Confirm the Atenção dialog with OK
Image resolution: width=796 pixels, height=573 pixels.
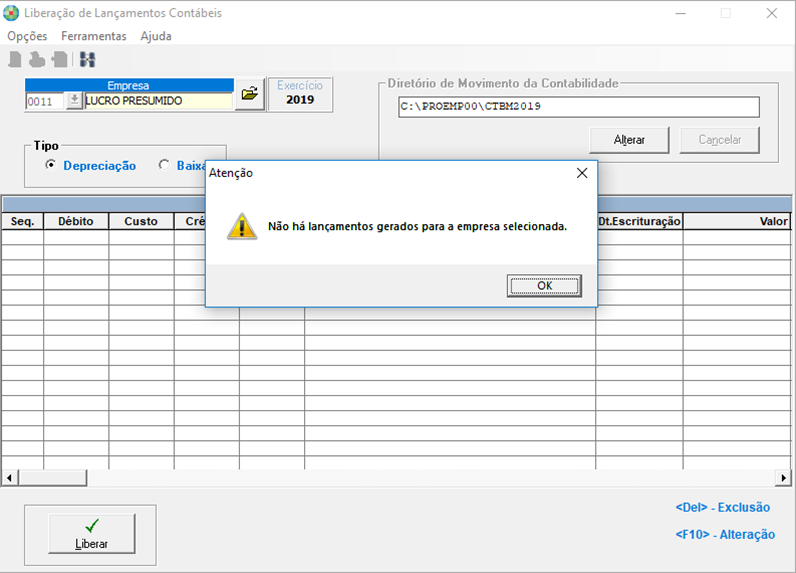(544, 286)
